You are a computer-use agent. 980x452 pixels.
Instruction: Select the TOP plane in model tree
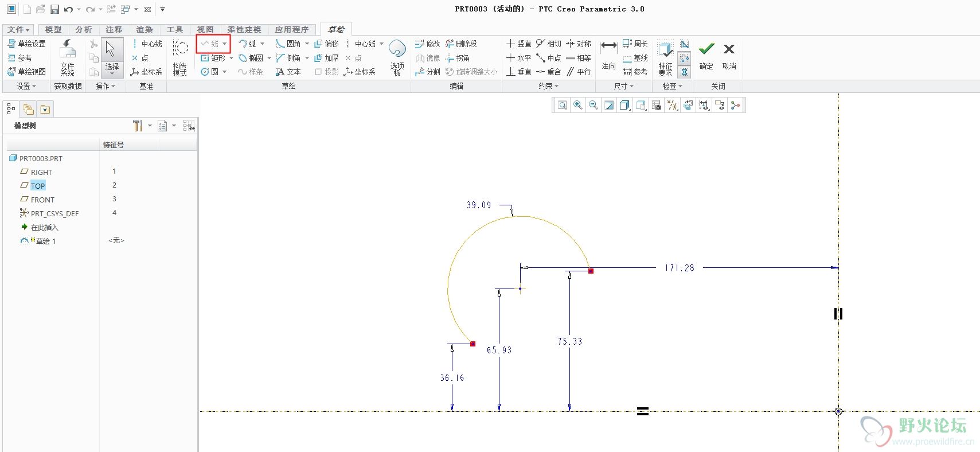point(38,186)
